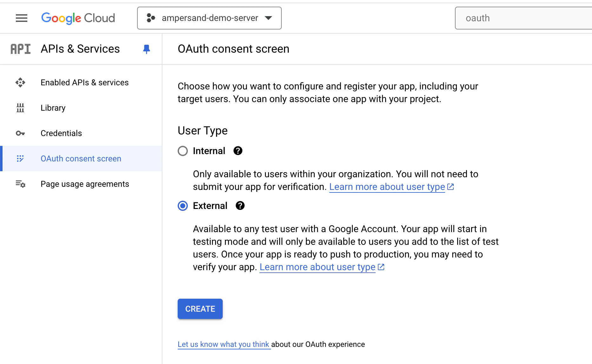
Task: Click Let us know what you think
Action: coord(224,344)
